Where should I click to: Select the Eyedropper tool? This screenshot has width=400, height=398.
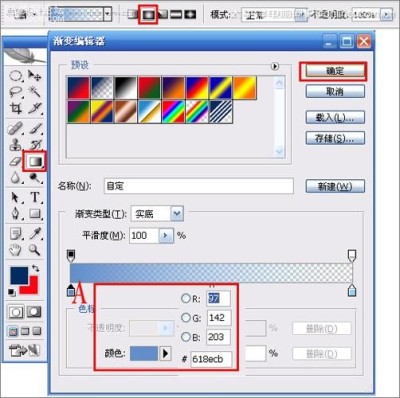coord(35,233)
